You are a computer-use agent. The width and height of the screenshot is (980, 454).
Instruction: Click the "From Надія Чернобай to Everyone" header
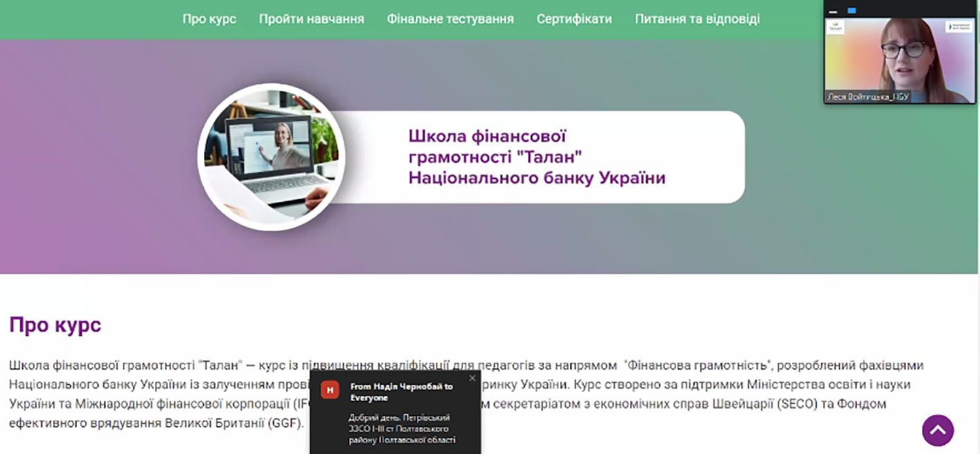click(402, 392)
